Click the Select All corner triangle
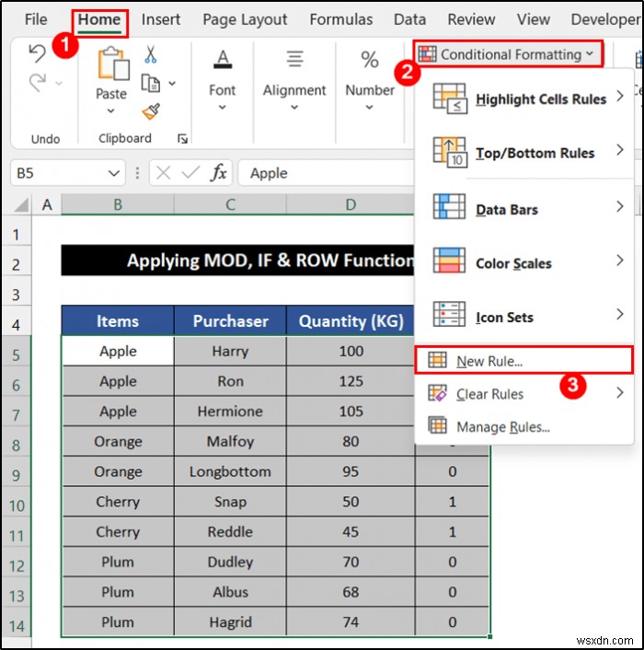This screenshot has height=650, width=644. [x=21, y=204]
